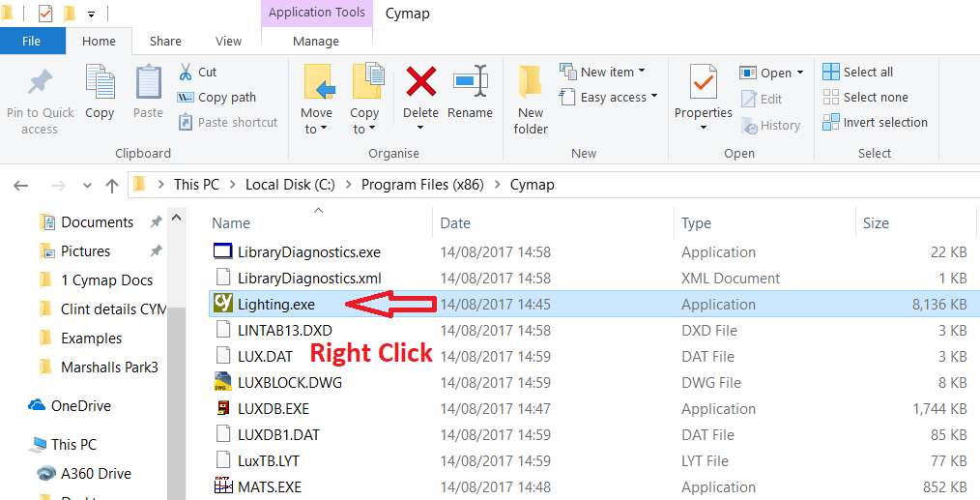Select the LINTAB13.DXD file
The image size is (980, 500).
[284, 331]
